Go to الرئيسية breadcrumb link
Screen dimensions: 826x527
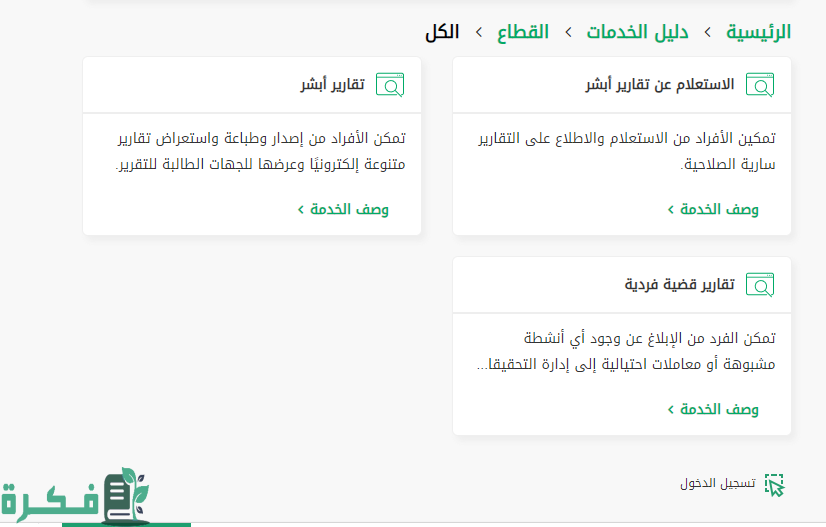point(759,32)
